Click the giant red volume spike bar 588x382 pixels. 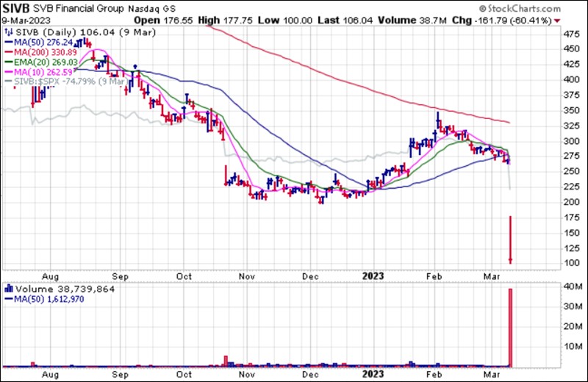pos(510,328)
